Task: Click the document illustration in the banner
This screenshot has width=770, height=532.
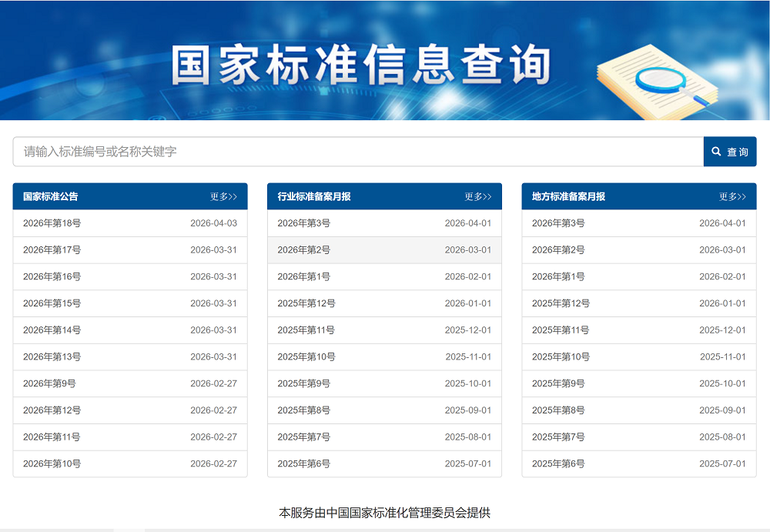Action: pos(658,81)
